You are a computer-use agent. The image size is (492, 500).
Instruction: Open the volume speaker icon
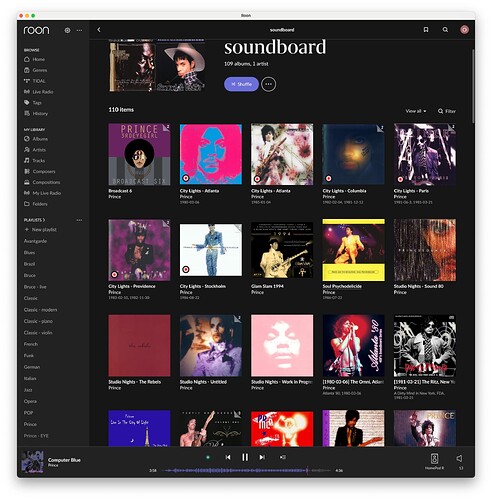tap(459, 458)
